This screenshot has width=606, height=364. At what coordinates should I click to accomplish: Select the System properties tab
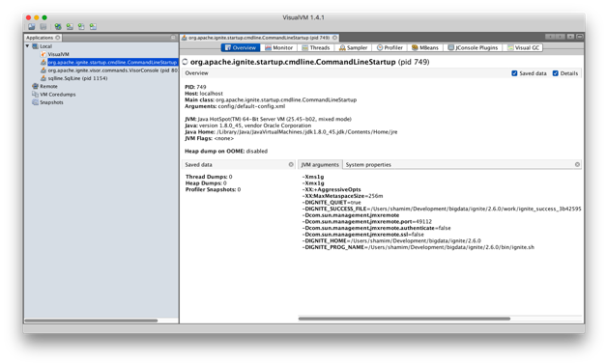point(368,164)
